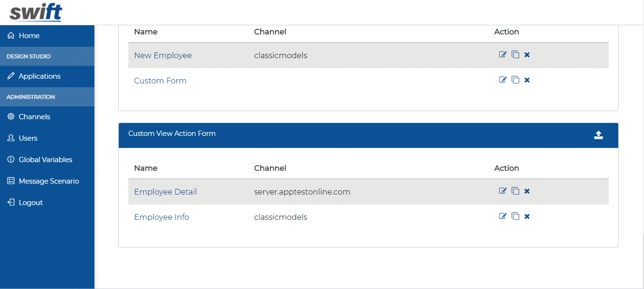
Task: Copy the Employee Info action form
Action: (x=515, y=216)
